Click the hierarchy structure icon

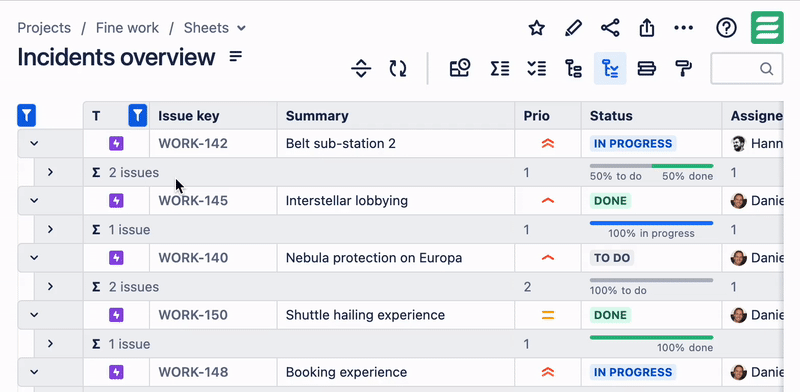click(x=573, y=68)
